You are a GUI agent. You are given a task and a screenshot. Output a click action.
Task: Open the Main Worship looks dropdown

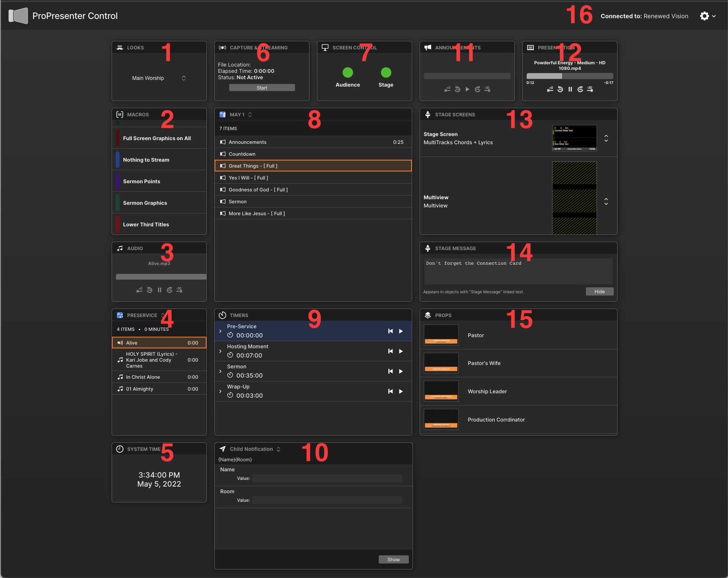click(x=183, y=78)
